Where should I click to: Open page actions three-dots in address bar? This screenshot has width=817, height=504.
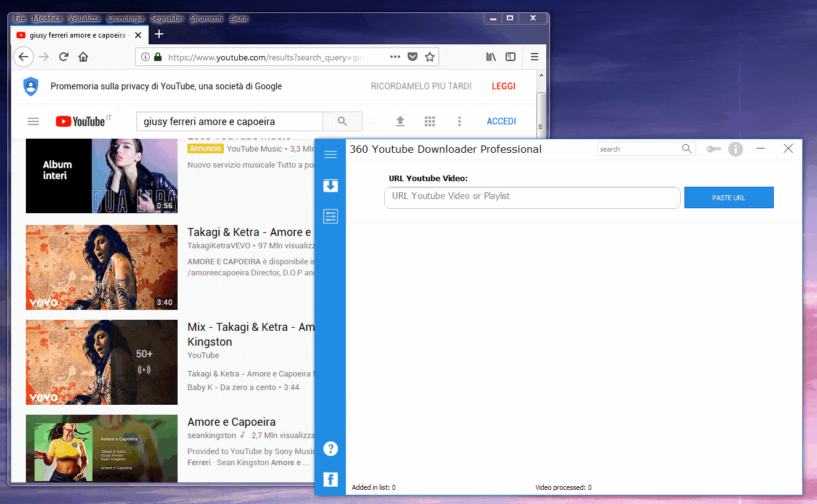395,57
